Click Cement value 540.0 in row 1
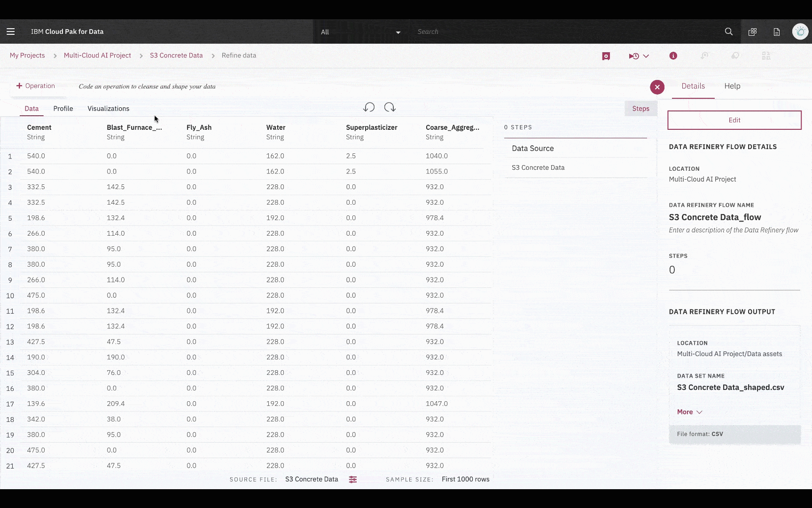 pos(36,156)
